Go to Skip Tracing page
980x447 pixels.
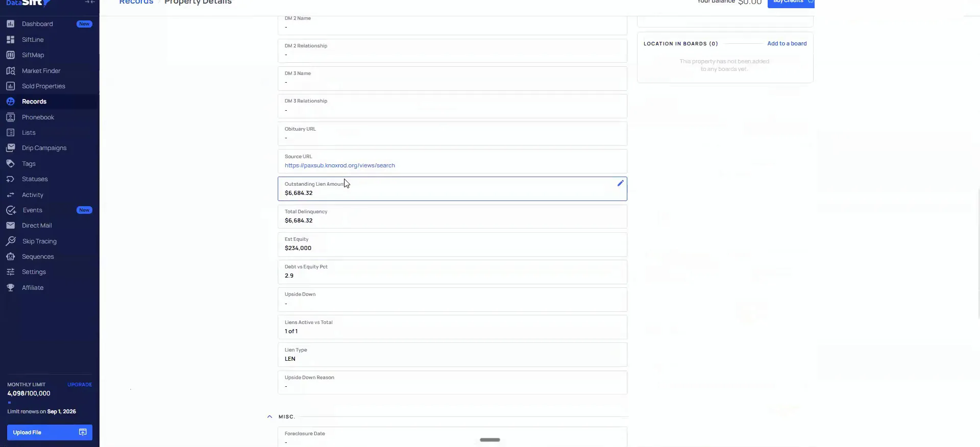(x=39, y=241)
